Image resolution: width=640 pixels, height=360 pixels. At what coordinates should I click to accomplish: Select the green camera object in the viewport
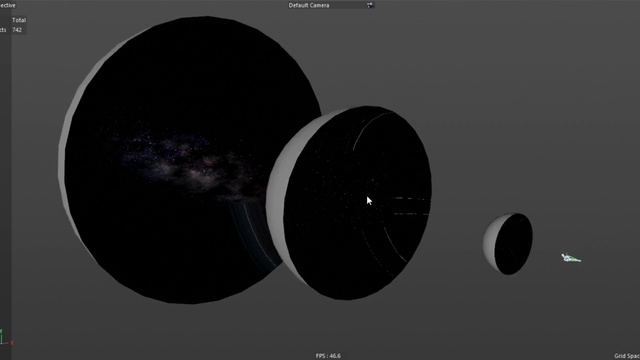(x=571, y=258)
